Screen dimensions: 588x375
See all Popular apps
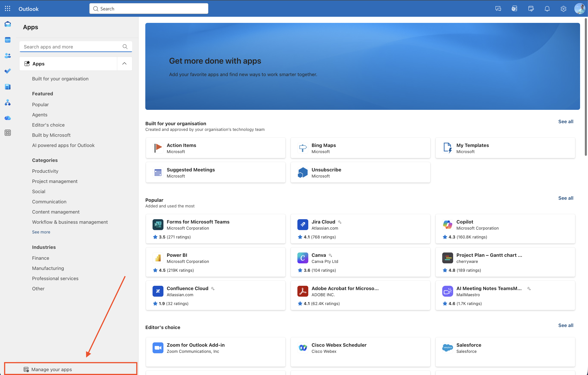coord(566,198)
